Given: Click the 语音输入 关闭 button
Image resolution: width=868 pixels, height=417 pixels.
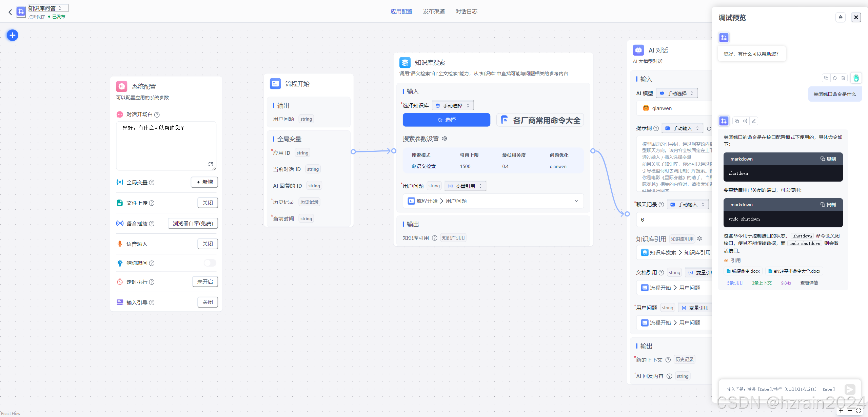Looking at the screenshot, I should [x=208, y=244].
